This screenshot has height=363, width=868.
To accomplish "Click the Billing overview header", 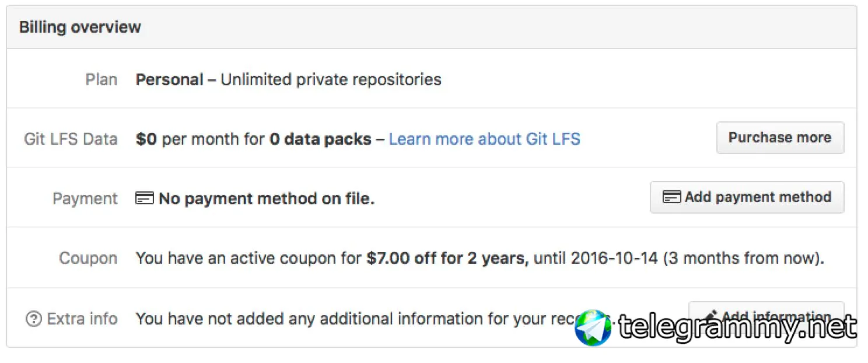I will tap(80, 27).
